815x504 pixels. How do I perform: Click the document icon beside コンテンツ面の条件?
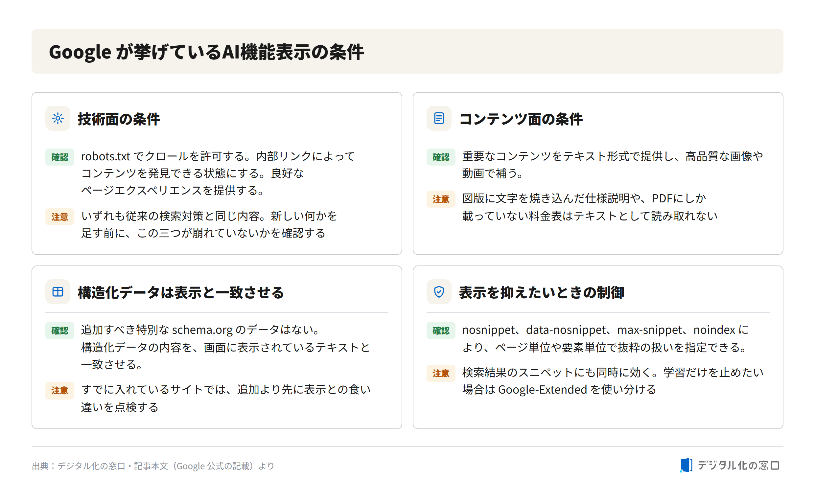coord(439,118)
